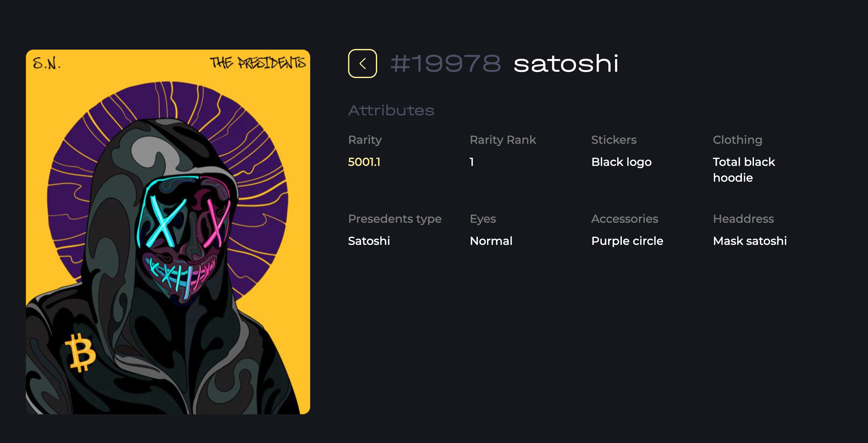This screenshot has width=868, height=443.
Task: Select the Total black hoodie attribute
Action: point(743,170)
